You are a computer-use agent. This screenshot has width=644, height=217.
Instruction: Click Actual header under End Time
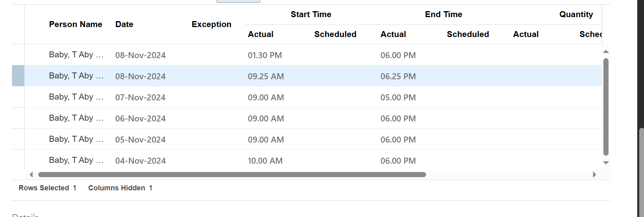(x=393, y=34)
